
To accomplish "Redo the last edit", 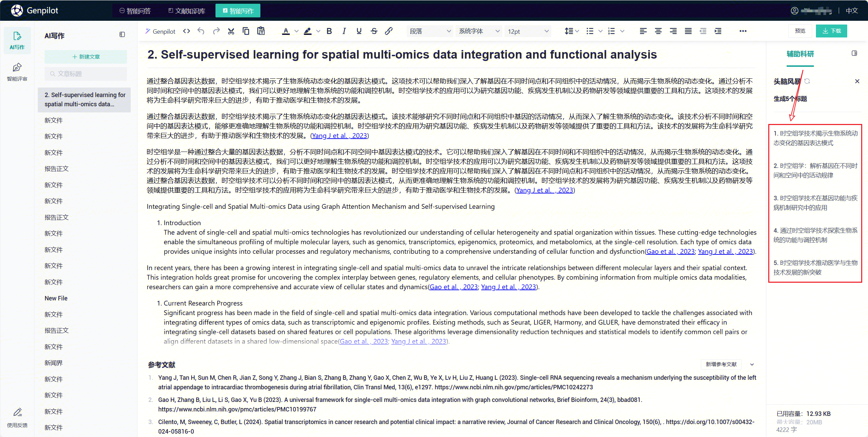I will point(216,31).
